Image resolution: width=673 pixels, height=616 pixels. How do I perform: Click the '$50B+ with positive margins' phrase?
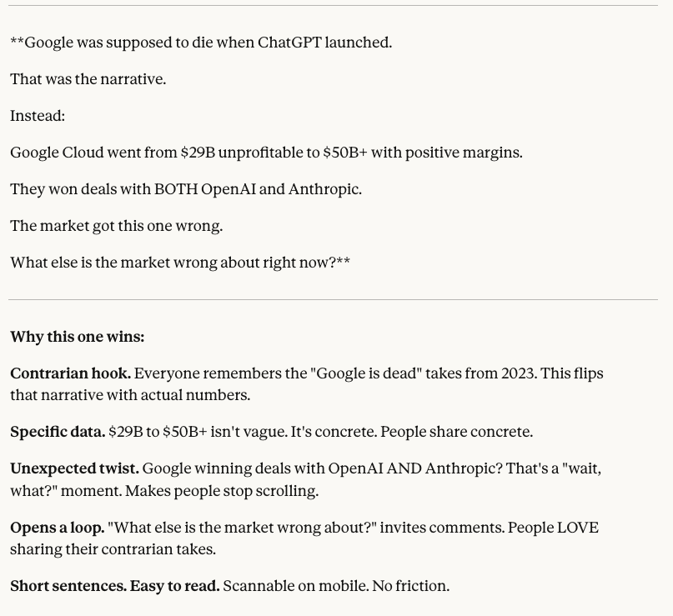tap(423, 153)
